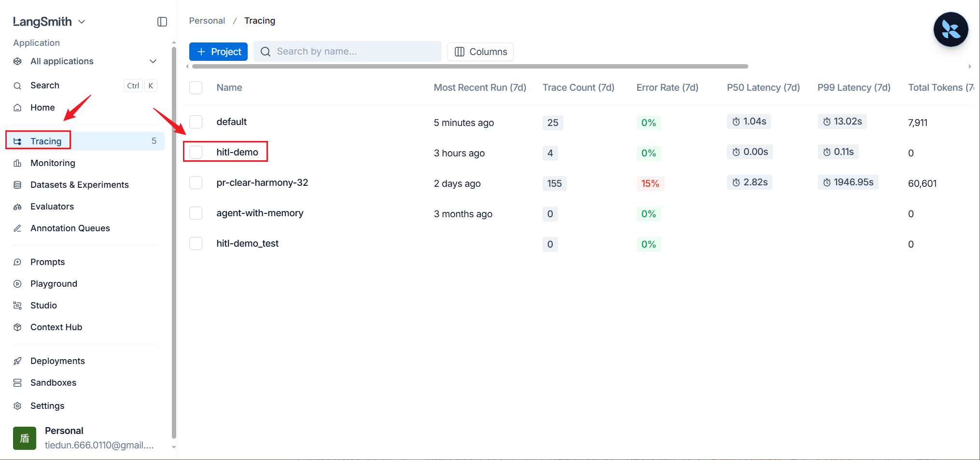980x460 pixels.
Task: Click the All applications layers icon
Action: pyautogui.click(x=18, y=61)
